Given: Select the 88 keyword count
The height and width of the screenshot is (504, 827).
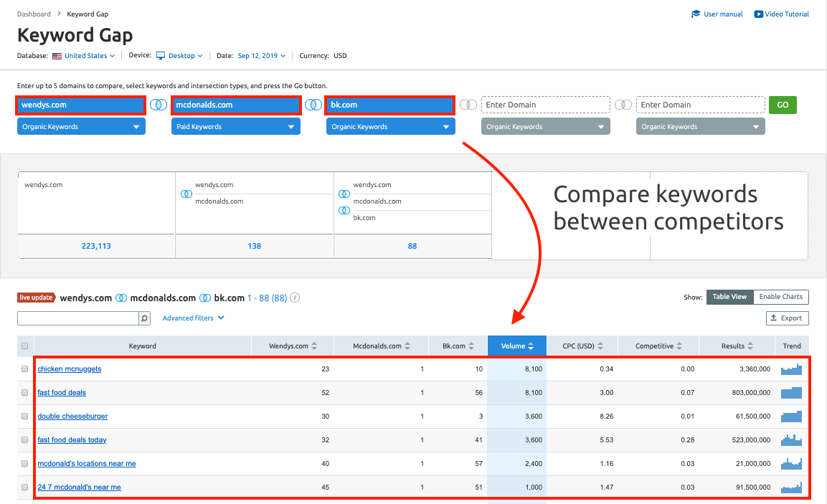Looking at the screenshot, I should coord(412,246).
